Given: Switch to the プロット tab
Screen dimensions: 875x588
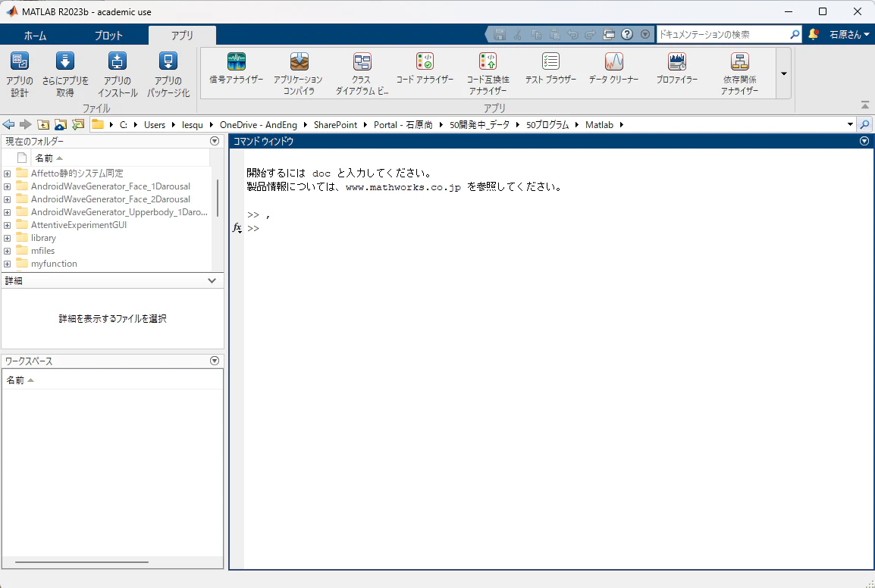Looking at the screenshot, I should click(108, 35).
